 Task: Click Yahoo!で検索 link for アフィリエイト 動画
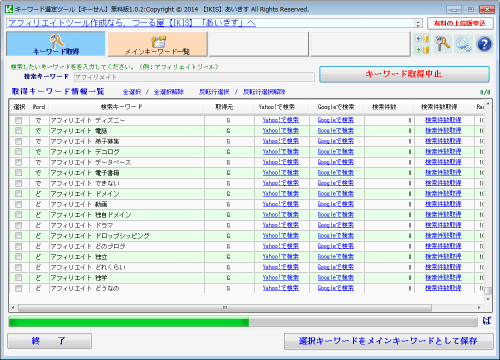pyautogui.click(x=280, y=204)
